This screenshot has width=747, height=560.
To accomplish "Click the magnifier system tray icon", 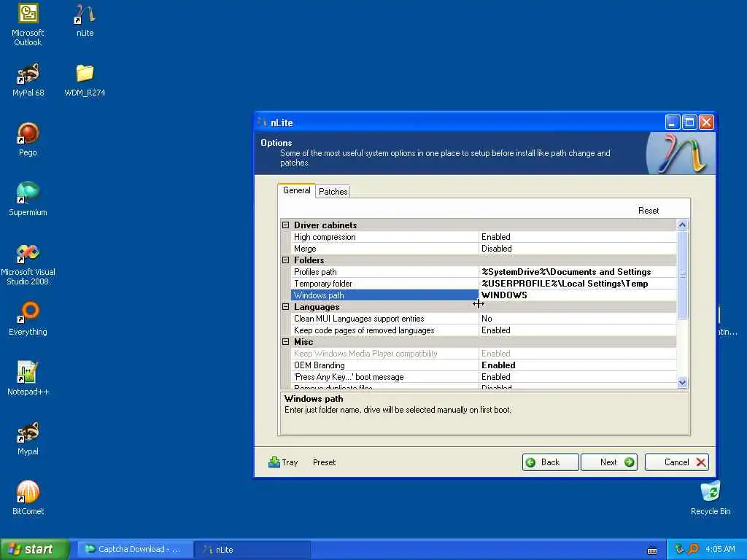I will point(693,549).
